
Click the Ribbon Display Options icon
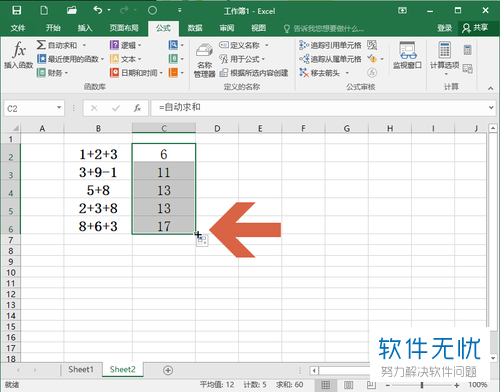coord(402,11)
